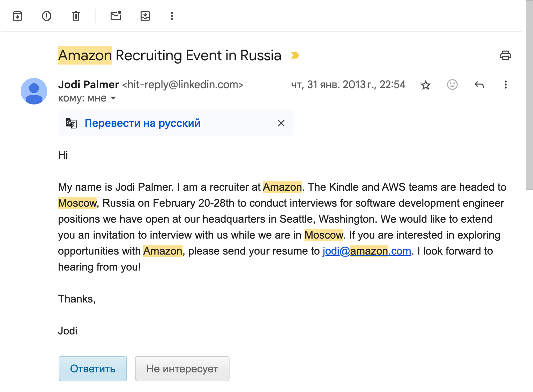Archive this email conversation
This screenshot has width=533, height=392.
[17, 16]
